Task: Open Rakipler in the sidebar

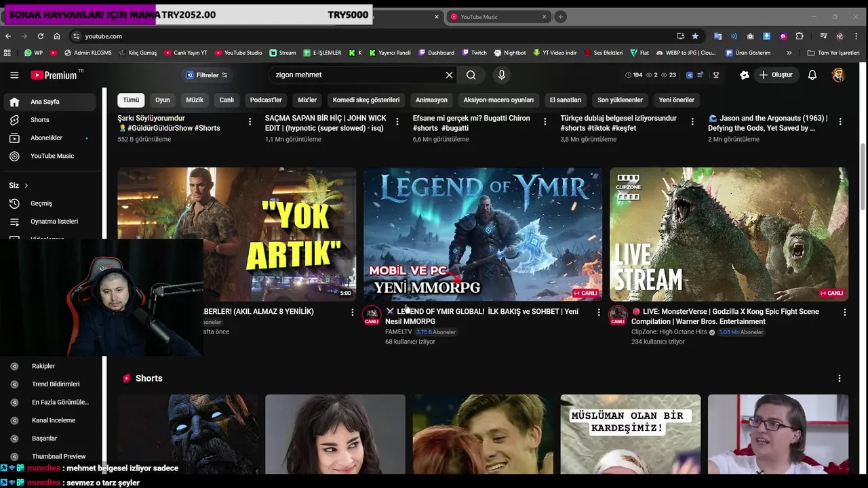Action: click(49, 366)
